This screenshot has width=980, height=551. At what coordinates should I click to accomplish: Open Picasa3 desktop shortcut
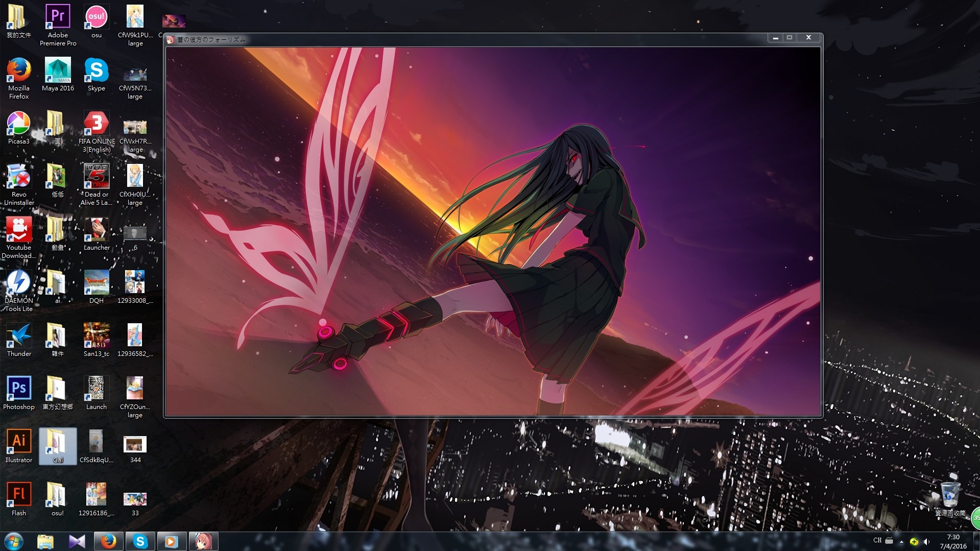pyautogui.click(x=19, y=124)
